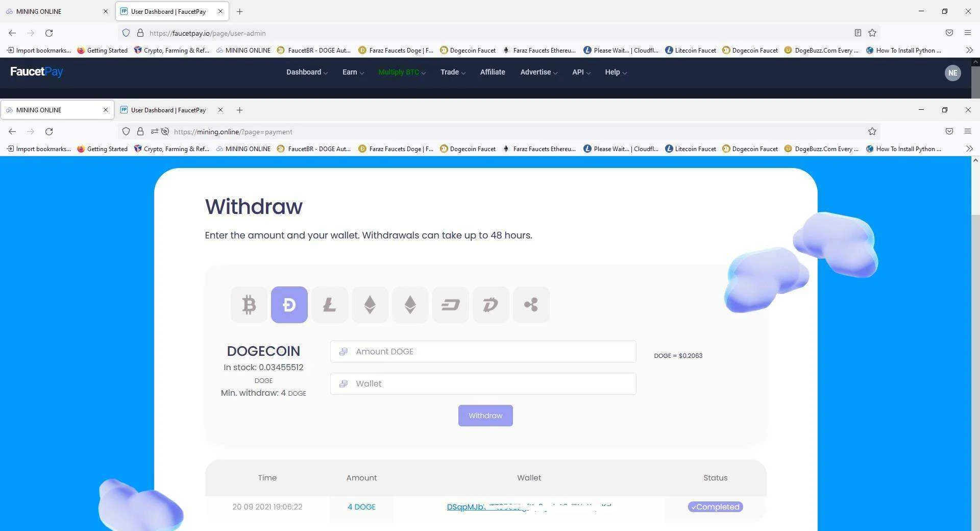Click the Completed status badge

click(715, 507)
